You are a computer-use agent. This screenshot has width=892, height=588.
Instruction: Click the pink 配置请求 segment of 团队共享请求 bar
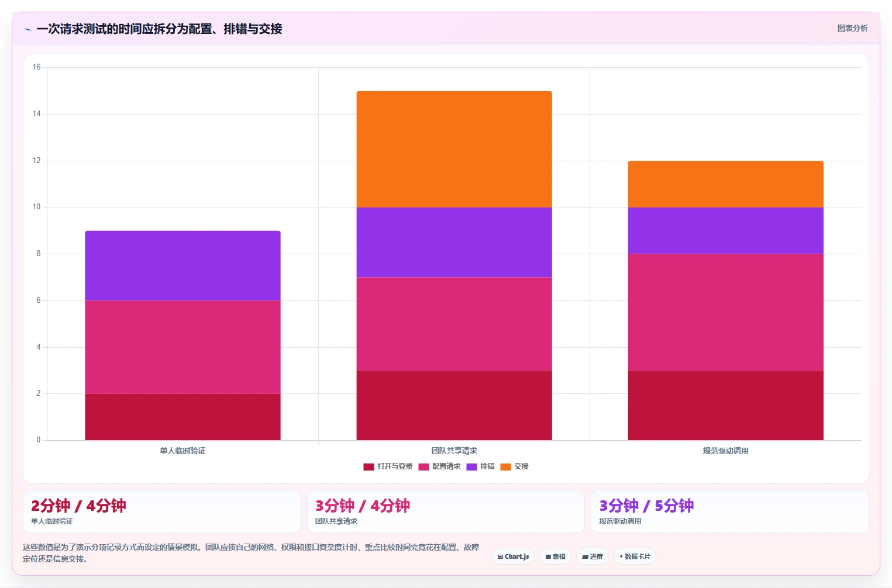pyautogui.click(x=454, y=324)
